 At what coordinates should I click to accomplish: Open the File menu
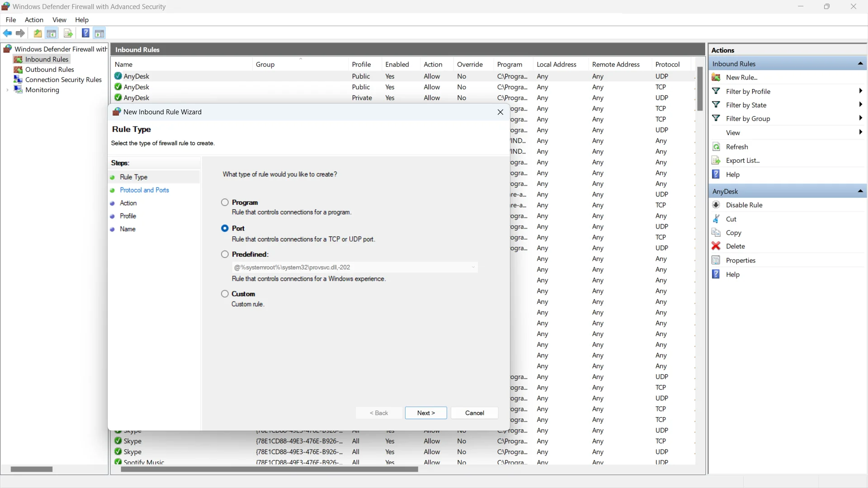[11, 20]
